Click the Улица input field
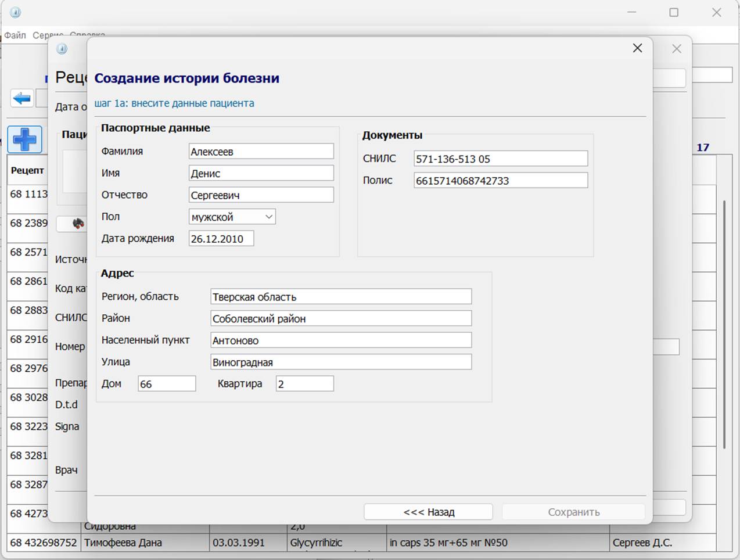The image size is (740, 560). (x=340, y=362)
